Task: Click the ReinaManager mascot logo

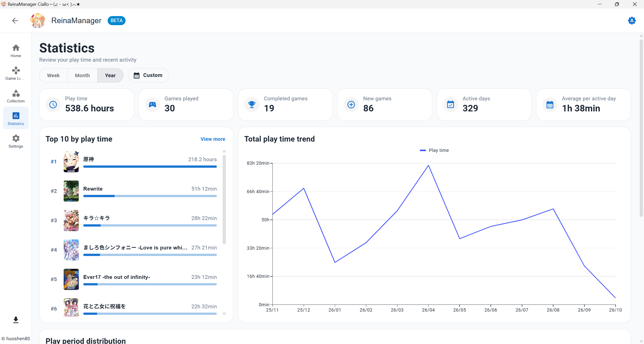Action: point(38,20)
